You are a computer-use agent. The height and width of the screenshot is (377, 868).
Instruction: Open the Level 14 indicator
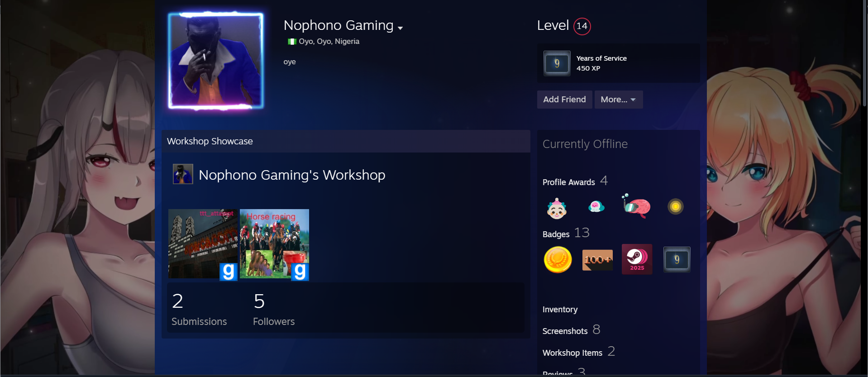[x=582, y=26]
